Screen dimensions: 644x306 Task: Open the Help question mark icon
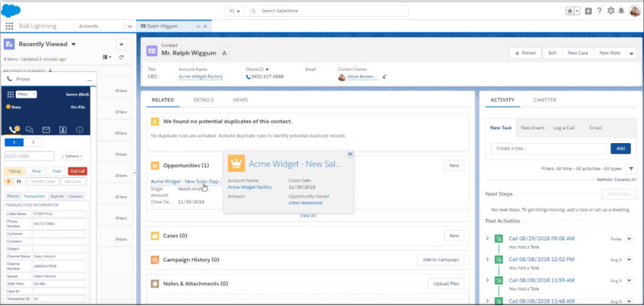[x=599, y=11]
